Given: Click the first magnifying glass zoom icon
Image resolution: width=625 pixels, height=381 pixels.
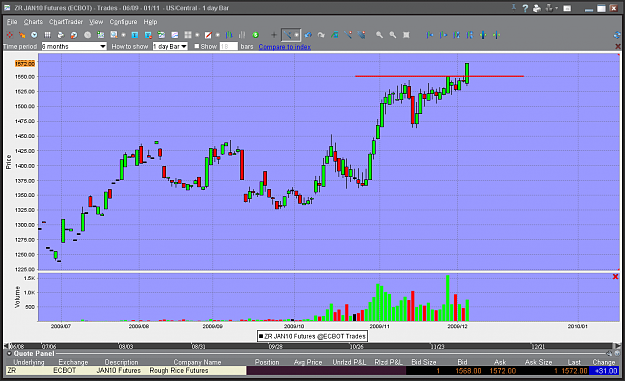Looking at the screenshot, I should 379,35.
